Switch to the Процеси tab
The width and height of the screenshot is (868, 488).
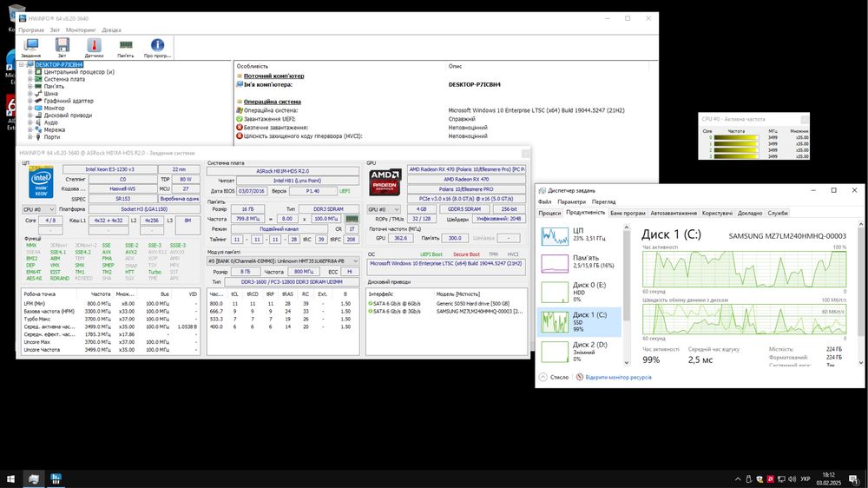point(549,214)
